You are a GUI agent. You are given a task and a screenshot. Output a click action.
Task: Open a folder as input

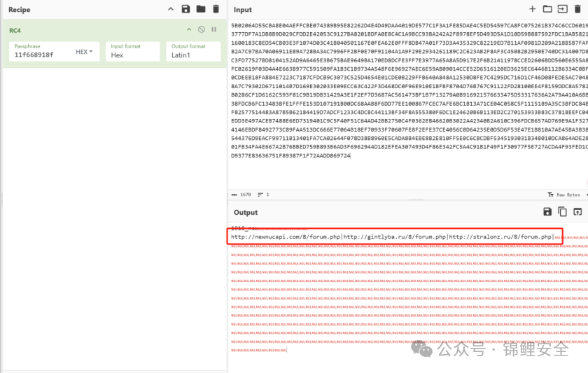point(547,9)
